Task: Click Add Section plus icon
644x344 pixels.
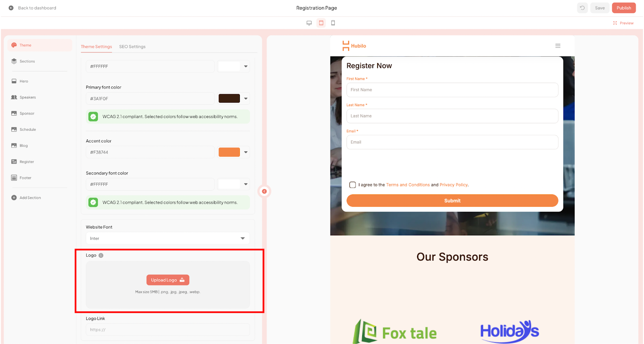Action: (x=14, y=198)
